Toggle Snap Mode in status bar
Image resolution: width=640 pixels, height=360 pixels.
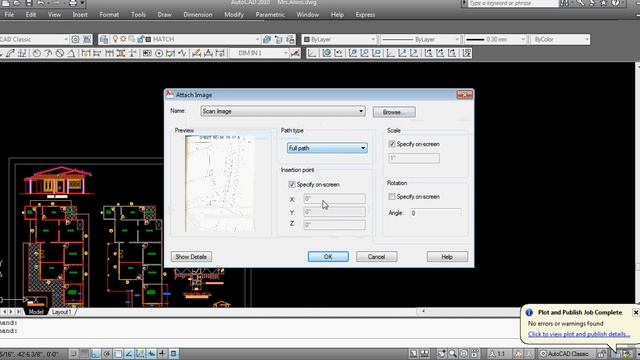pos(73,354)
